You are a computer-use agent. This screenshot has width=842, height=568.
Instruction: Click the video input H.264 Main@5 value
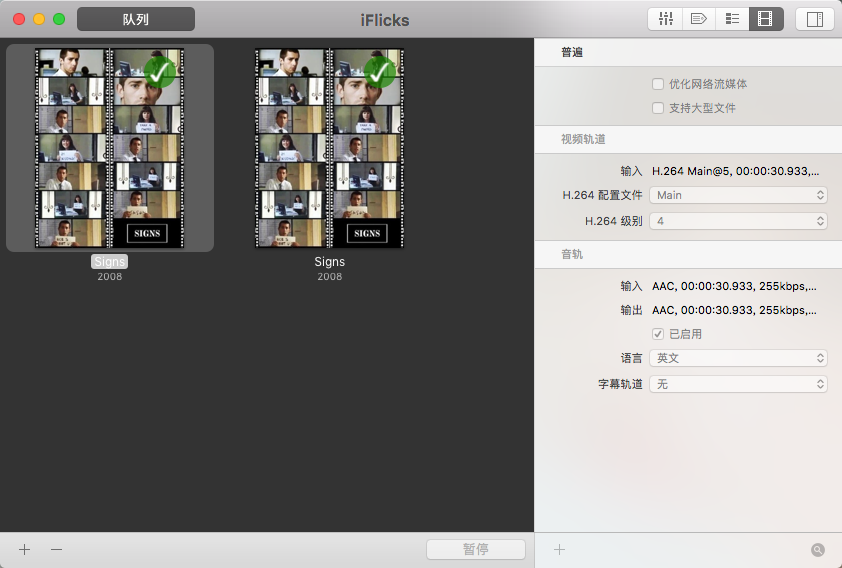coord(736,171)
